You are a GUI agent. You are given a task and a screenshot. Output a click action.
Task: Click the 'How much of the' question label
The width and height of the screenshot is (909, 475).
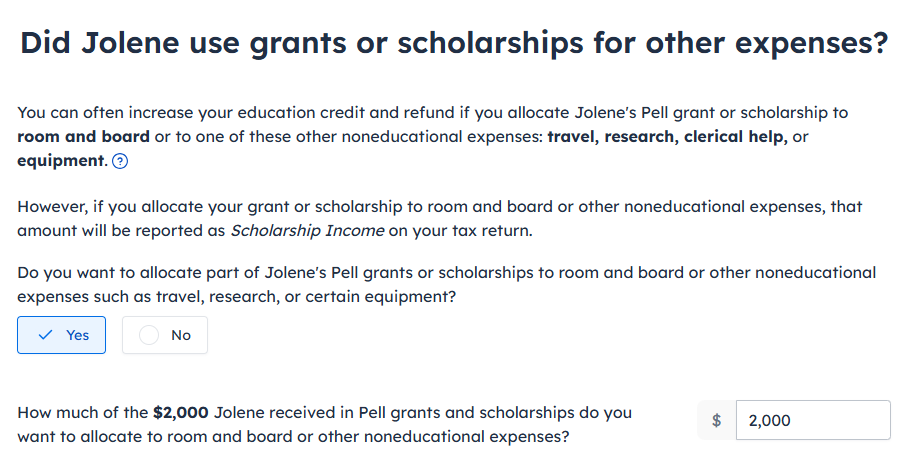click(325, 425)
